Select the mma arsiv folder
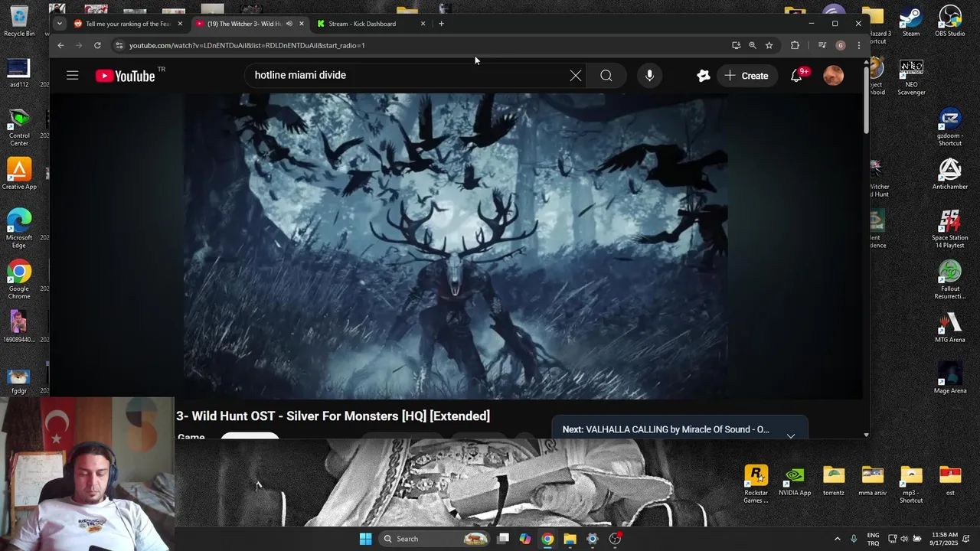Screen dimensions: 980x551 tap(872, 481)
